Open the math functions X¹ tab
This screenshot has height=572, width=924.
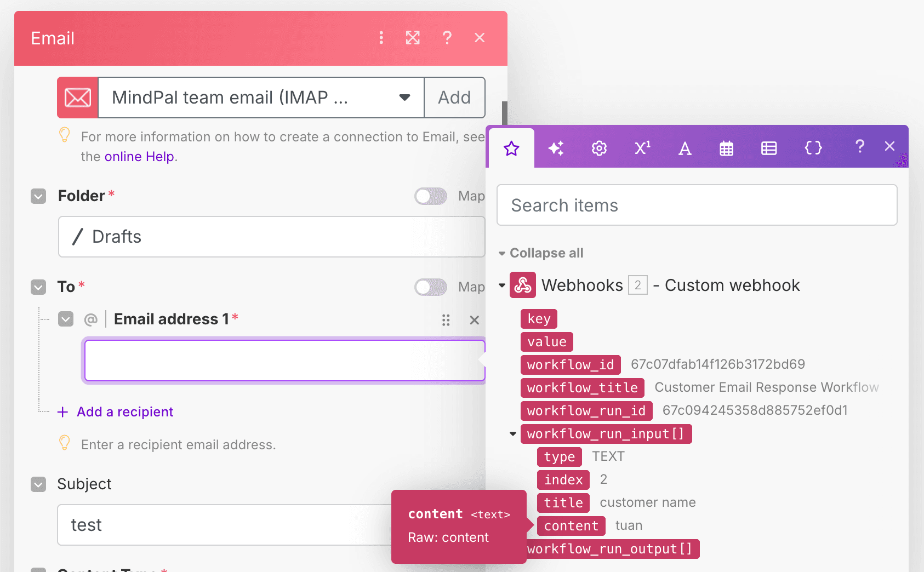click(x=642, y=147)
